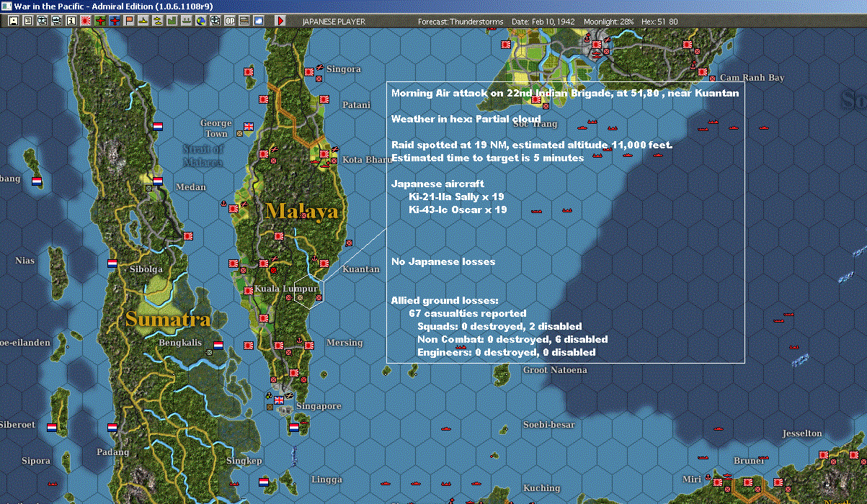Click the War in the Pacific title bar

(x=433, y=6)
